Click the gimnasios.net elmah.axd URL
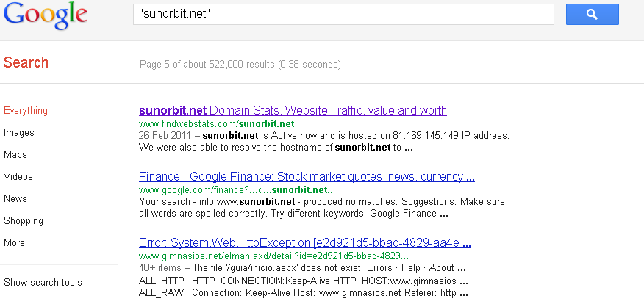Screen dimensions: 644x304 273,256
